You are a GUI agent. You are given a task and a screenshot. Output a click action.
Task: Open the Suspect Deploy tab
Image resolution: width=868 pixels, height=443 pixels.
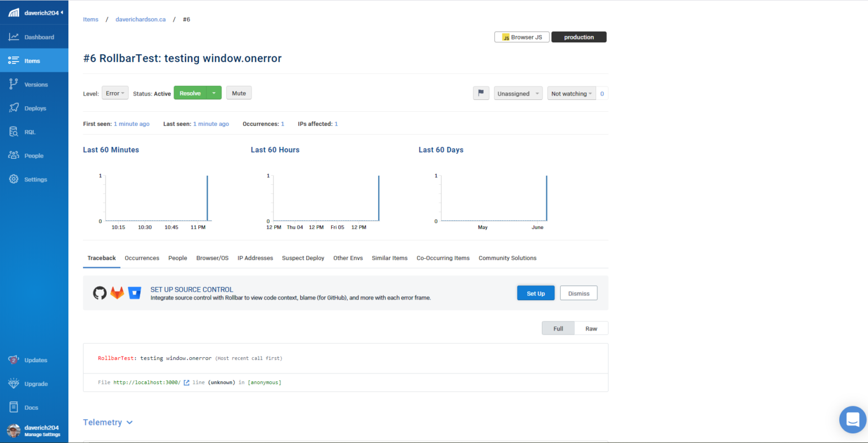pos(303,258)
